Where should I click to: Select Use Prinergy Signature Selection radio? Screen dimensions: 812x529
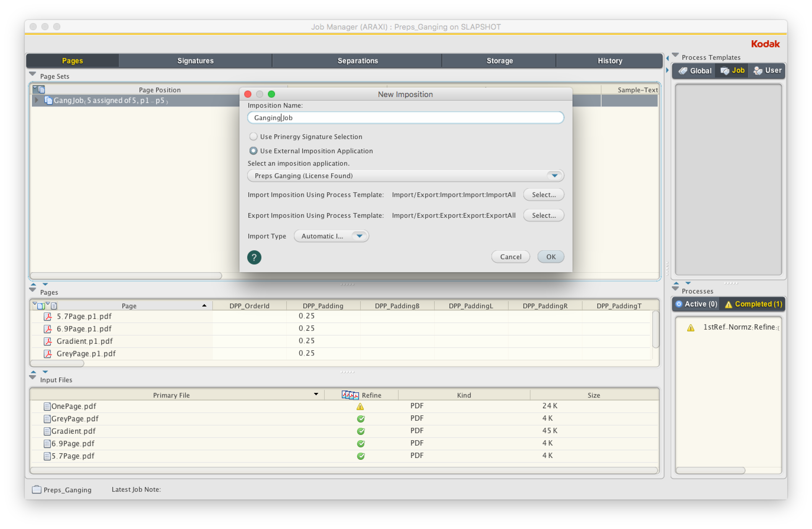click(x=253, y=136)
